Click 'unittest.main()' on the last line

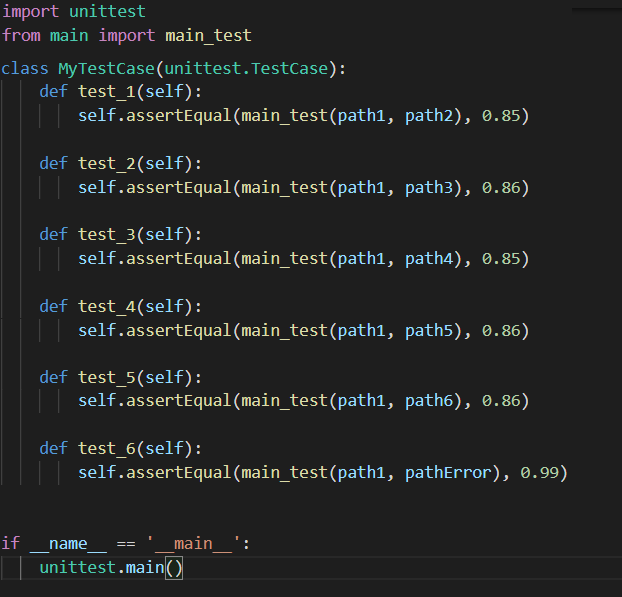point(111,568)
